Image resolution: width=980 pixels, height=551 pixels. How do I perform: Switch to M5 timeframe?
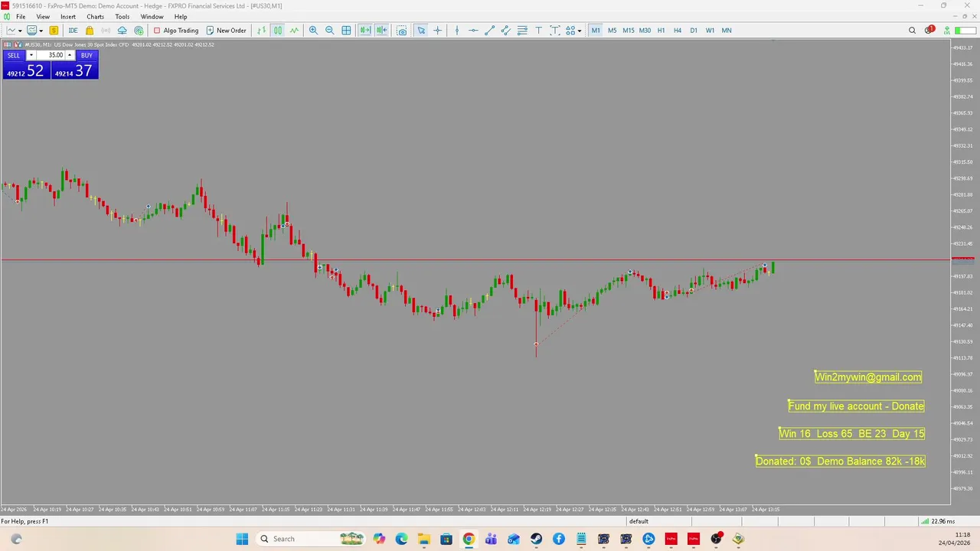pos(612,31)
